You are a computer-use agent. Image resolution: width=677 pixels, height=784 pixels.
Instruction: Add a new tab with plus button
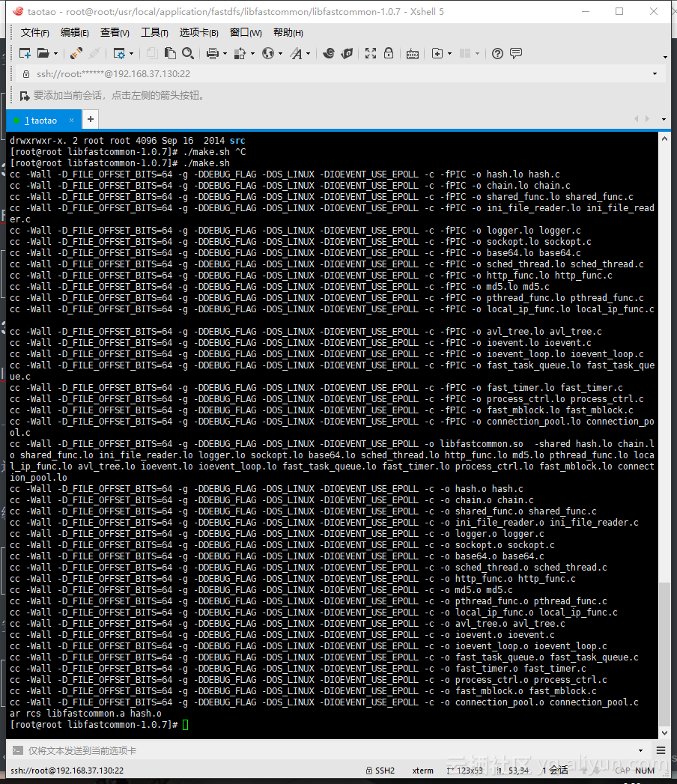coord(91,119)
